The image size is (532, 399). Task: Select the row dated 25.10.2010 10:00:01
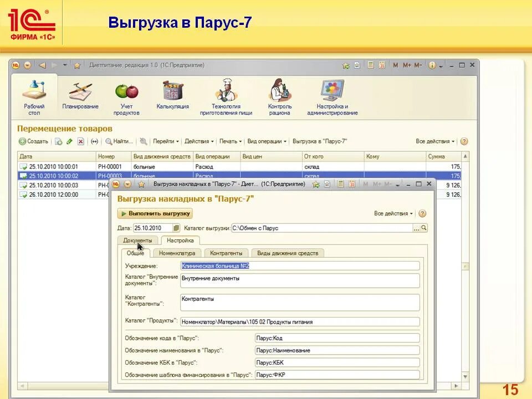[239, 167]
